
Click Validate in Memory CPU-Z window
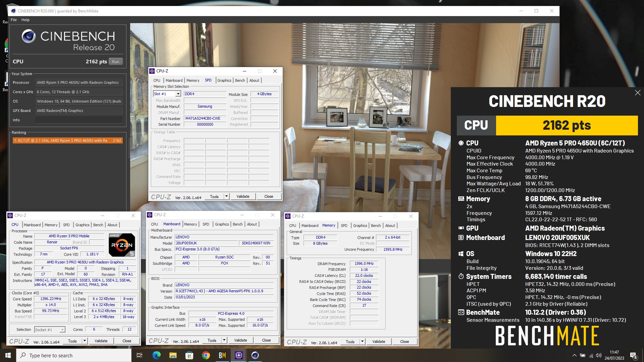[x=379, y=342]
